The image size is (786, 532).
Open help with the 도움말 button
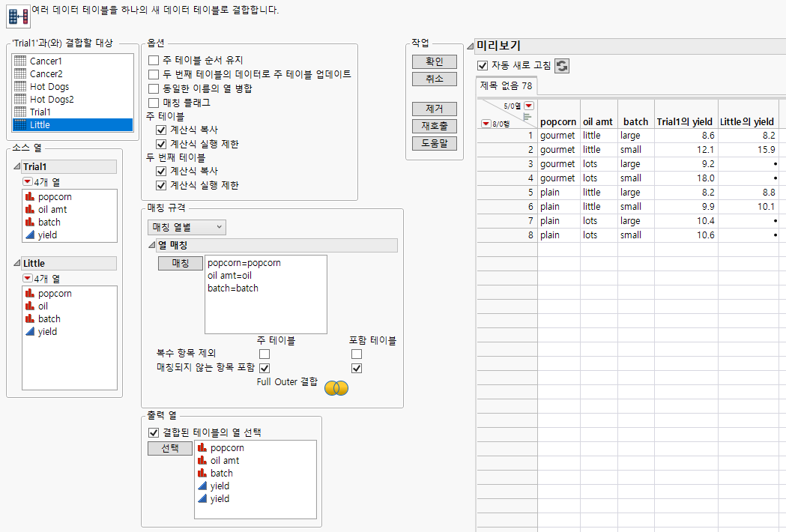pyautogui.click(x=435, y=143)
